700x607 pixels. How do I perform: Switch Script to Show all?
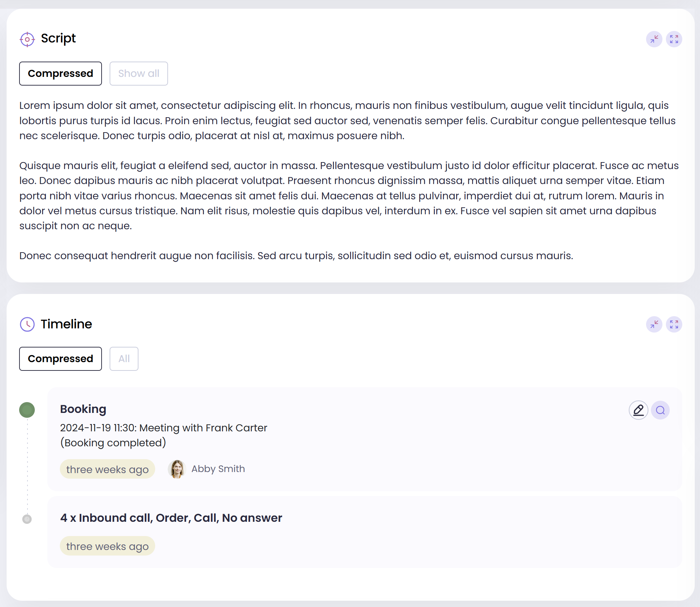(x=138, y=73)
